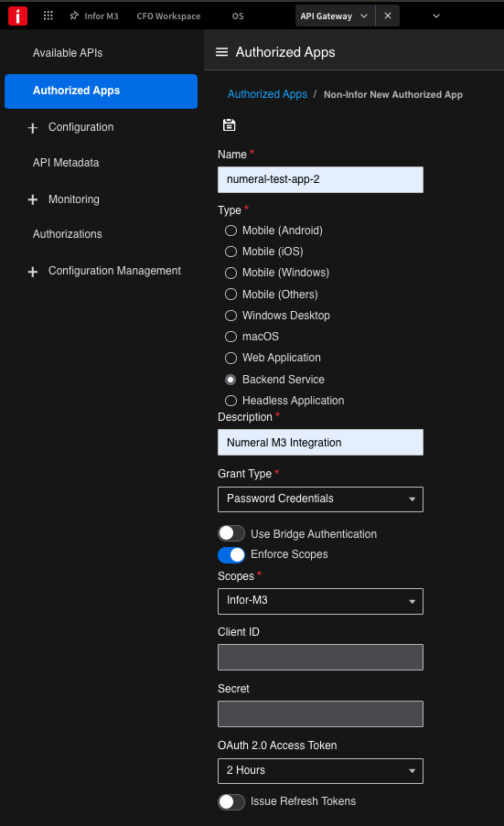504x826 pixels.
Task: Click the Non-Infor New Authorized App breadcrumb text
Action: coord(393,95)
